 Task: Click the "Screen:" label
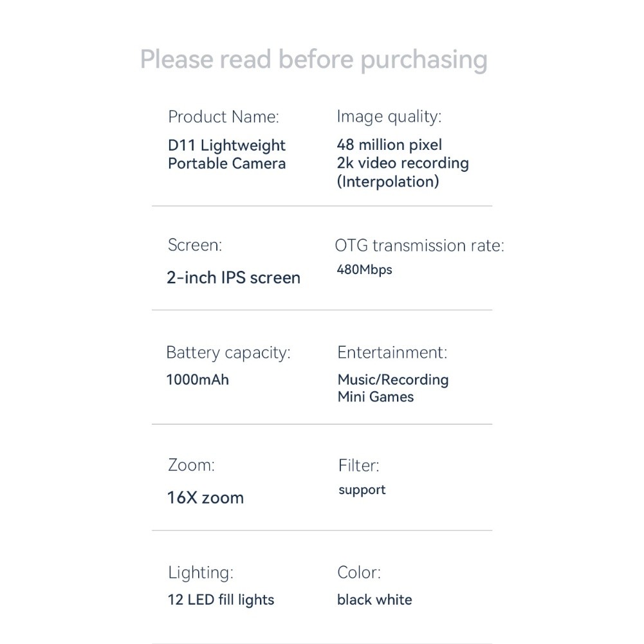click(194, 245)
